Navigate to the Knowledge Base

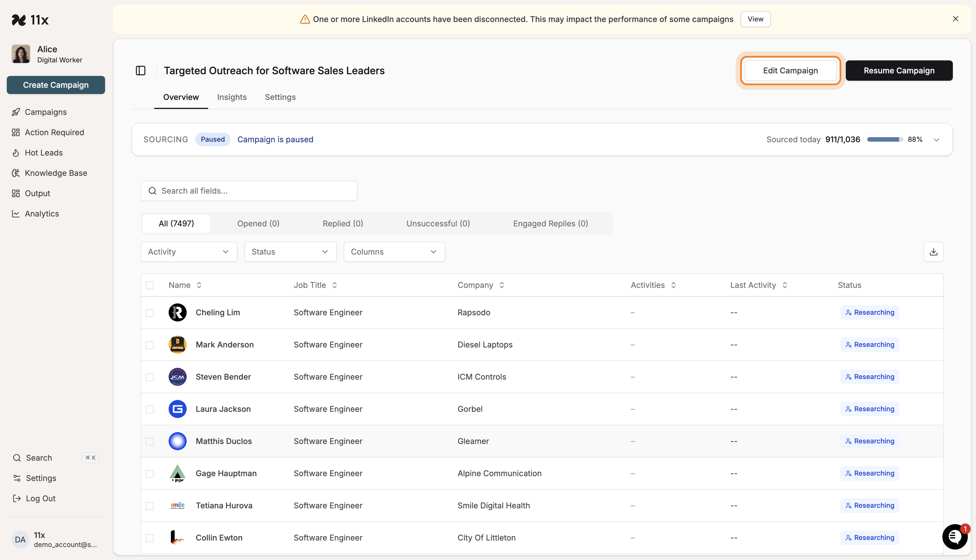[x=56, y=173]
